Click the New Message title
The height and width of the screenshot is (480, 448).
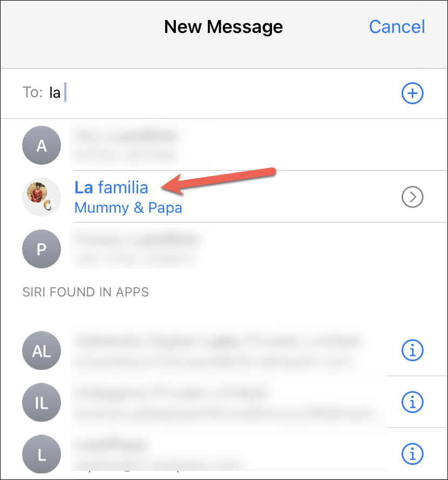coord(223,27)
